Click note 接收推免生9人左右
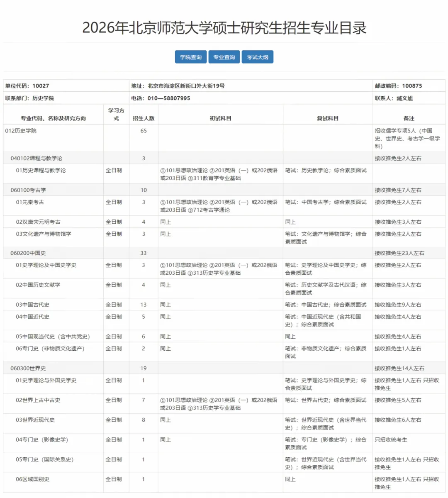Image resolution: width=448 pixels, height=498 pixels. 398,305
